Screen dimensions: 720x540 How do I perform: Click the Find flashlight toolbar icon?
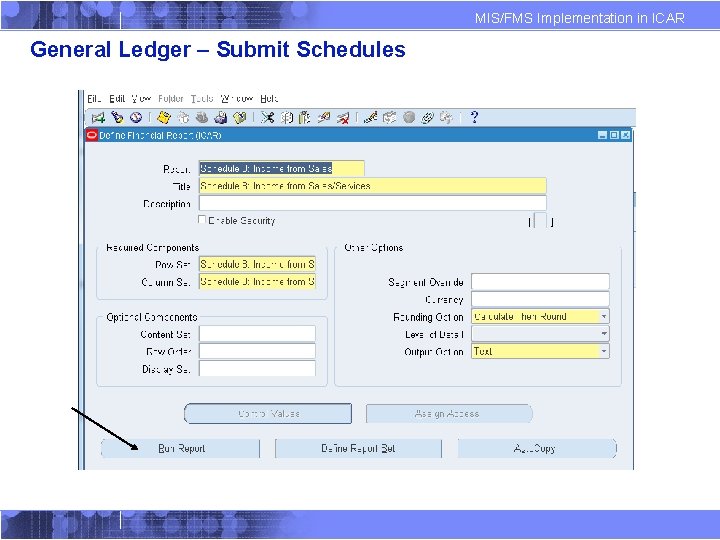(117, 118)
